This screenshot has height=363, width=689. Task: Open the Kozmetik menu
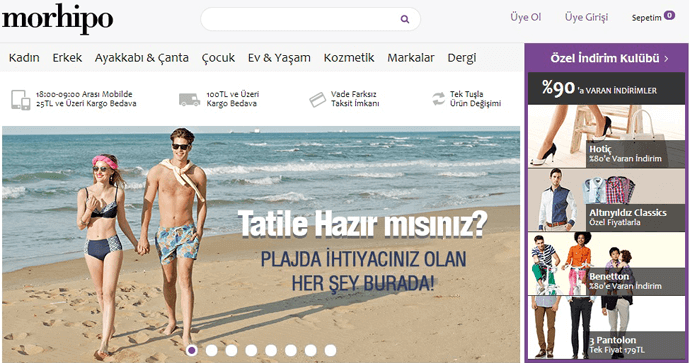click(349, 58)
